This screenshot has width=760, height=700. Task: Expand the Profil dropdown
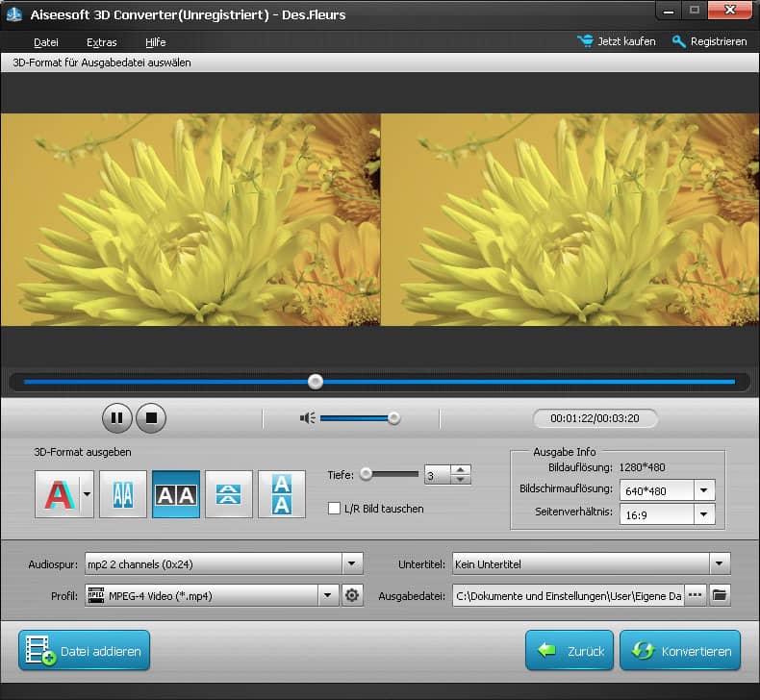click(x=328, y=595)
